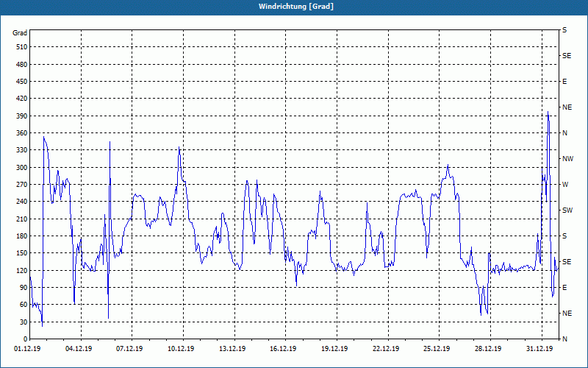Screen dimensions: 588x368
Task: Select the 360 degree axis label
Action: pos(22,133)
